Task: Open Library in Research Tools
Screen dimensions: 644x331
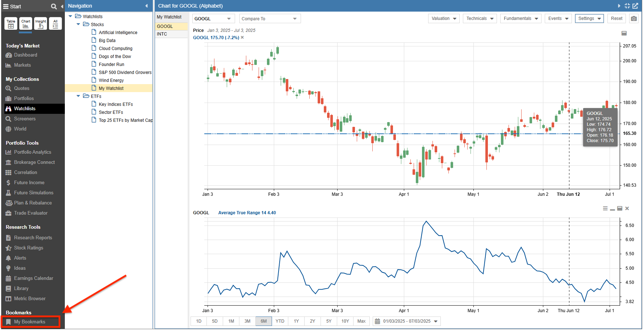Action: pyautogui.click(x=17, y=289)
